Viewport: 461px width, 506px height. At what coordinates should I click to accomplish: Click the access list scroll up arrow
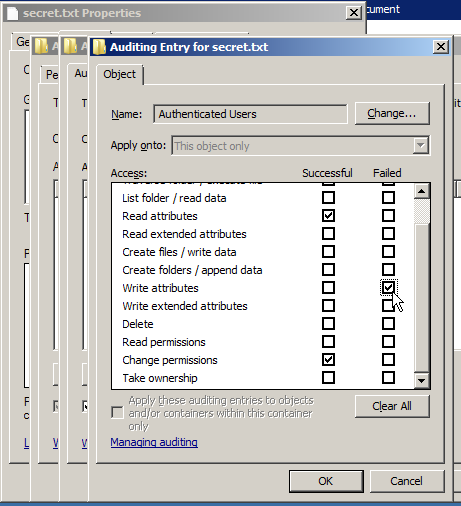pos(421,191)
